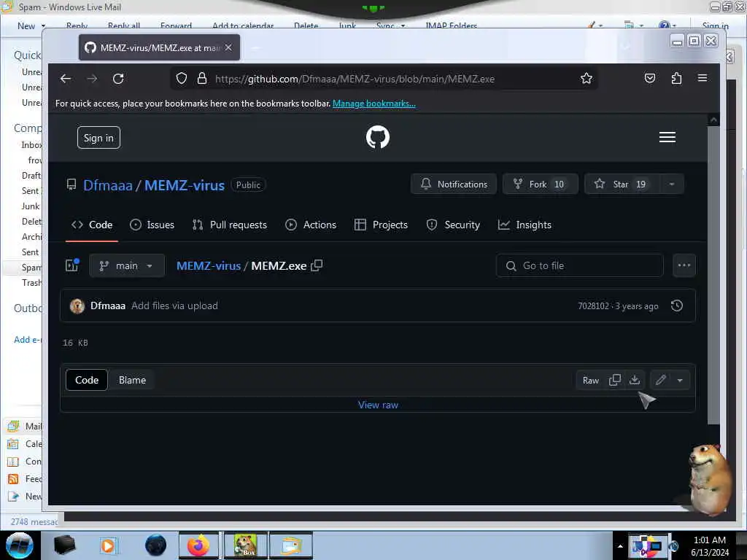Open MEMZ-virus repository title link
The image size is (747, 560).
click(185, 185)
